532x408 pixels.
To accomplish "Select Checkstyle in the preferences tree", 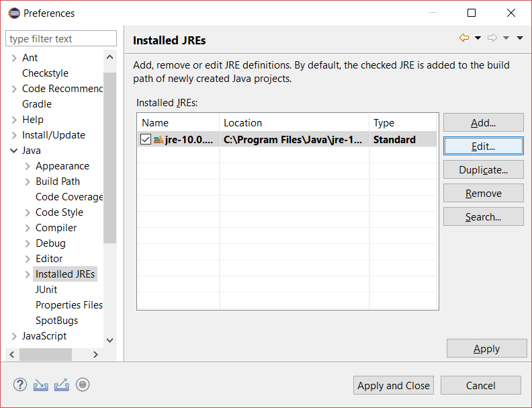I will (x=45, y=73).
